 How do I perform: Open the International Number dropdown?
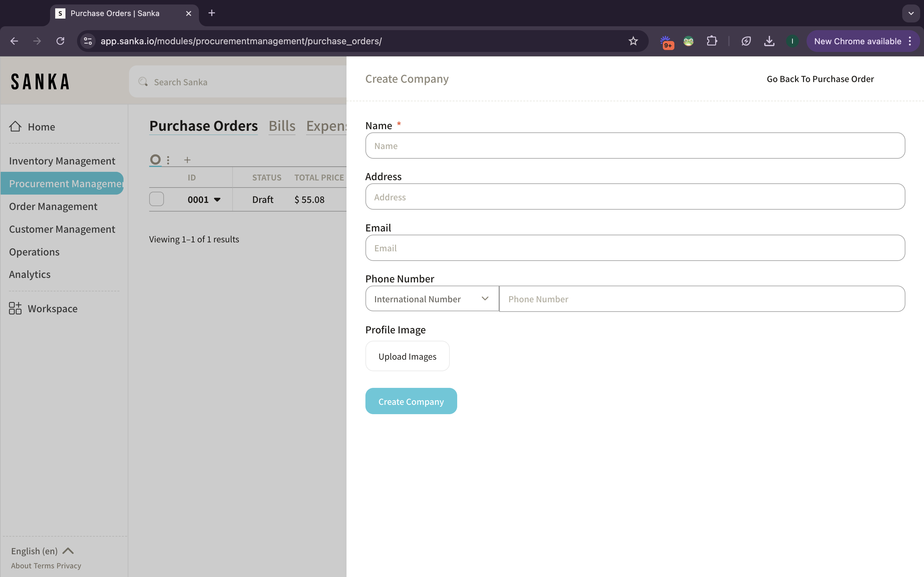pos(432,299)
